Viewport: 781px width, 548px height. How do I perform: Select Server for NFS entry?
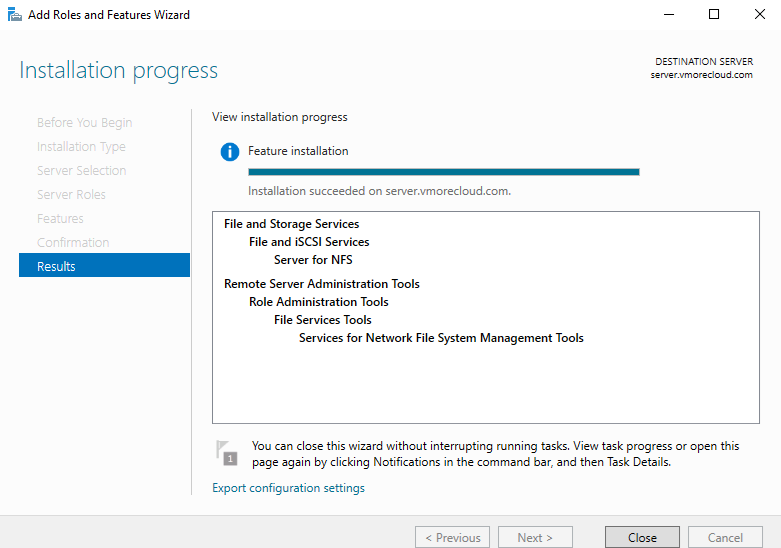click(x=313, y=260)
